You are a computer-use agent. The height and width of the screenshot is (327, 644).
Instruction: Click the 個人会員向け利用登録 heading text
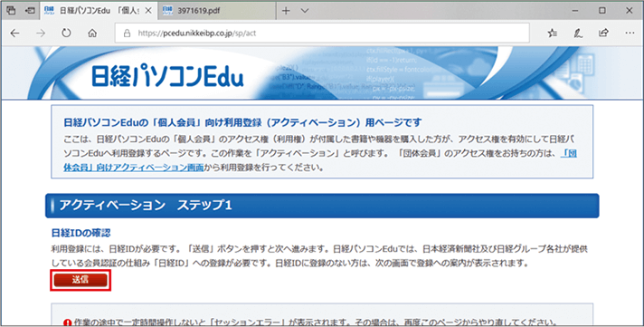click(242, 122)
